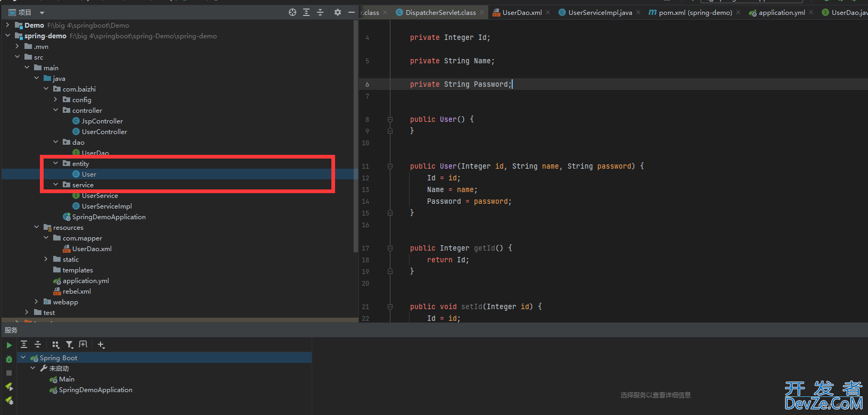Click line number 11 in gutter

click(365, 166)
